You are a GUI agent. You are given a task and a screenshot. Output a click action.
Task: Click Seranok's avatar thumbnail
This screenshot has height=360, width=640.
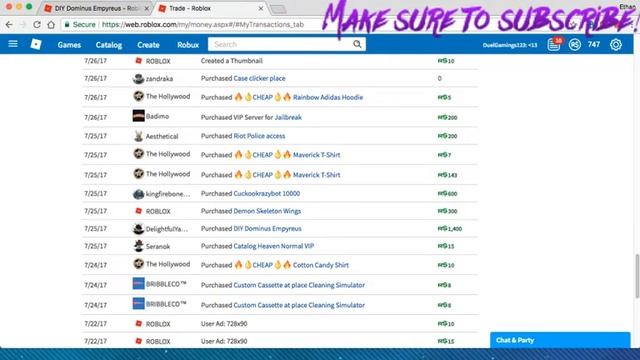138,246
